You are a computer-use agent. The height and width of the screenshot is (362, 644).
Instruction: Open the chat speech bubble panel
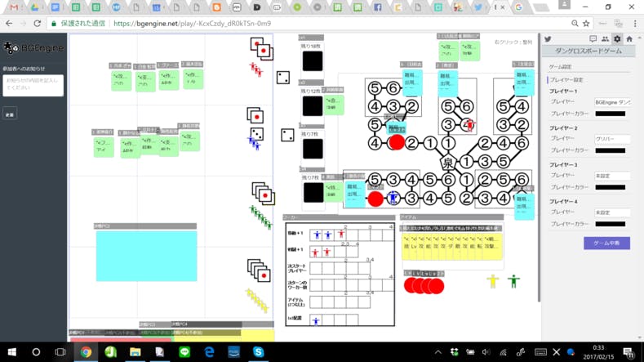[x=593, y=39]
